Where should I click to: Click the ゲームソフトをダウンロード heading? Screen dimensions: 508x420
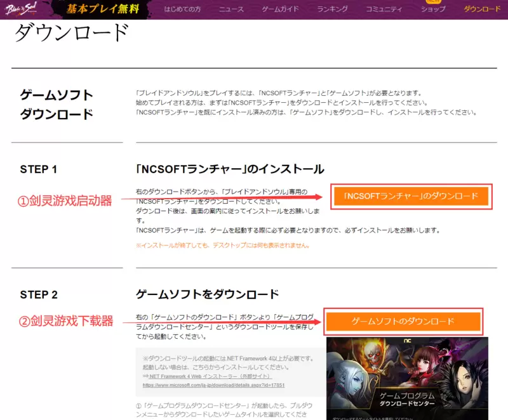pos(208,294)
